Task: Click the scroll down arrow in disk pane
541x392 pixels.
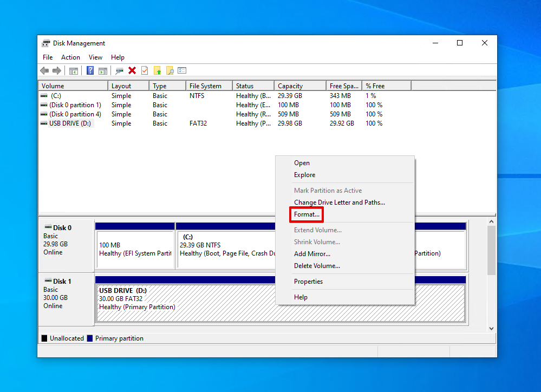Action: pos(492,329)
